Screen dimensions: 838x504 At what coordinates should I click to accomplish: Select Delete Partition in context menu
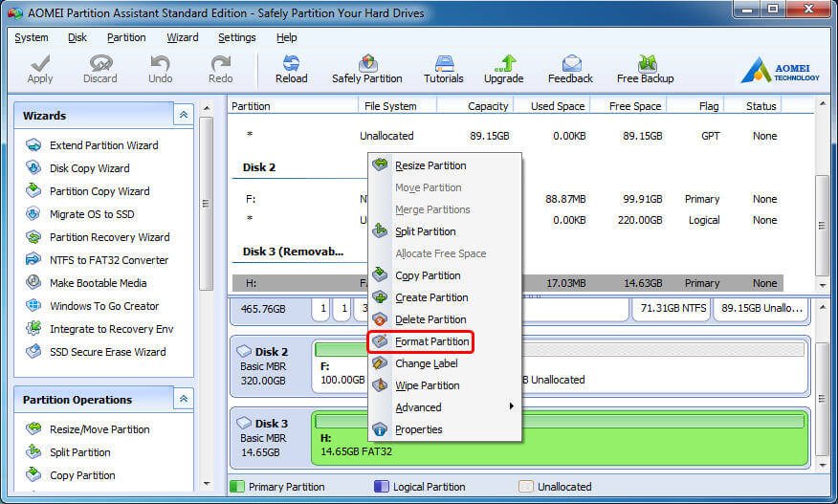point(445,319)
